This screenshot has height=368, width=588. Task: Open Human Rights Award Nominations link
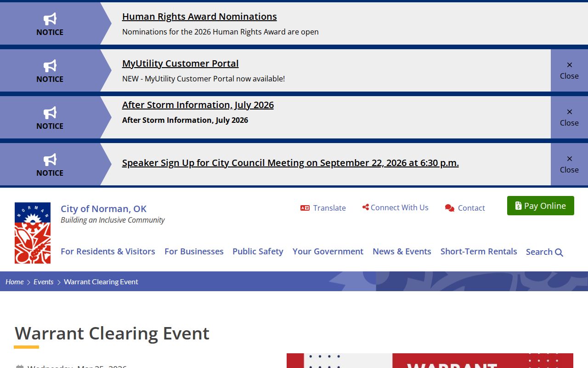point(199,17)
